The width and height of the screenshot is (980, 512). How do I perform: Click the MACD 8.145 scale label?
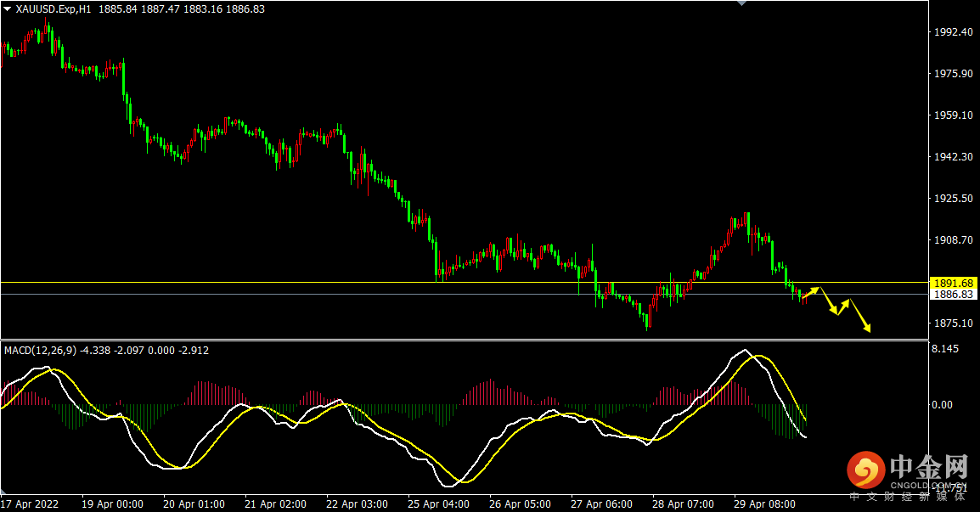pyautogui.click(x=945, y=349)
